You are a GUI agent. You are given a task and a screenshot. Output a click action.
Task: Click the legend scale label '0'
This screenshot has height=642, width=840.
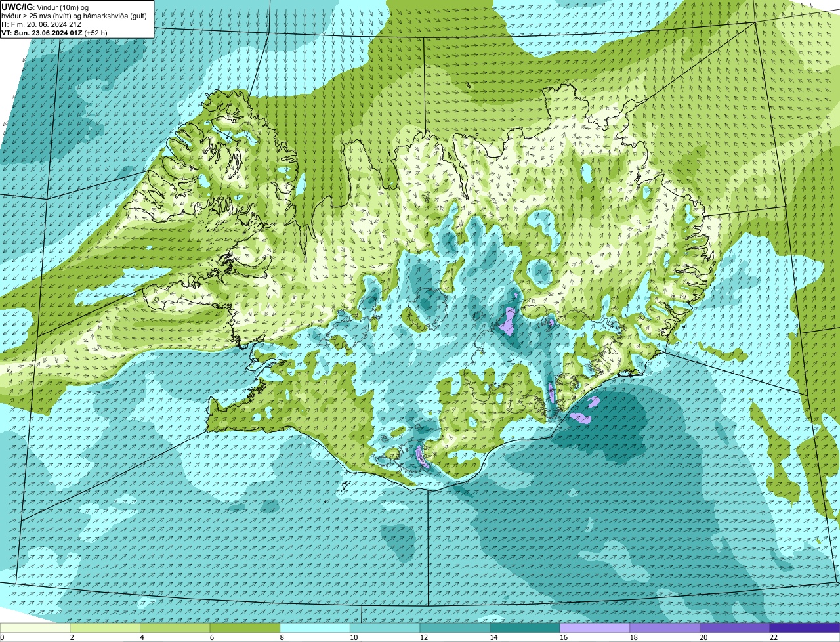[x=2, y=637]
